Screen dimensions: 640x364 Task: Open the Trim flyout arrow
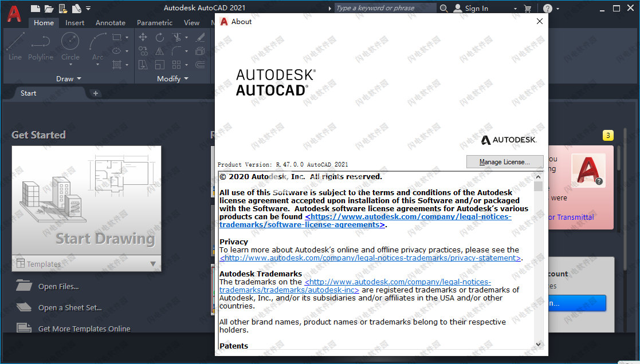coord(187,38)
